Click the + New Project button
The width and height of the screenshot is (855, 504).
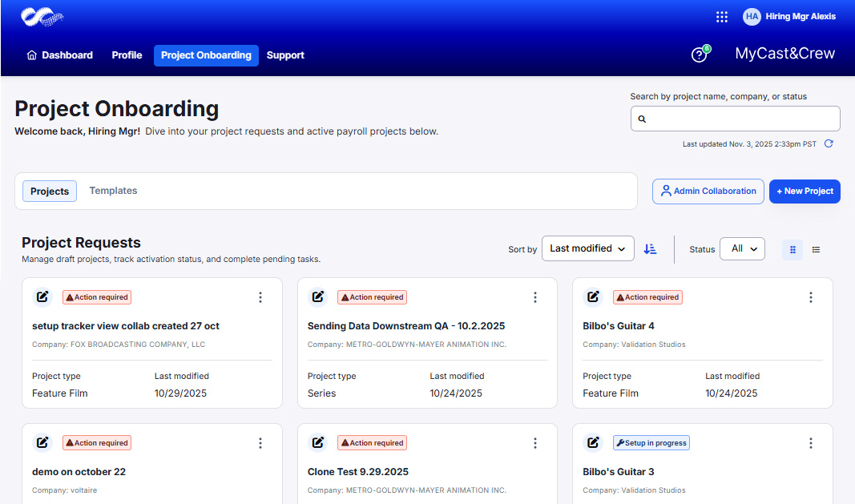(x=805, y=192)
